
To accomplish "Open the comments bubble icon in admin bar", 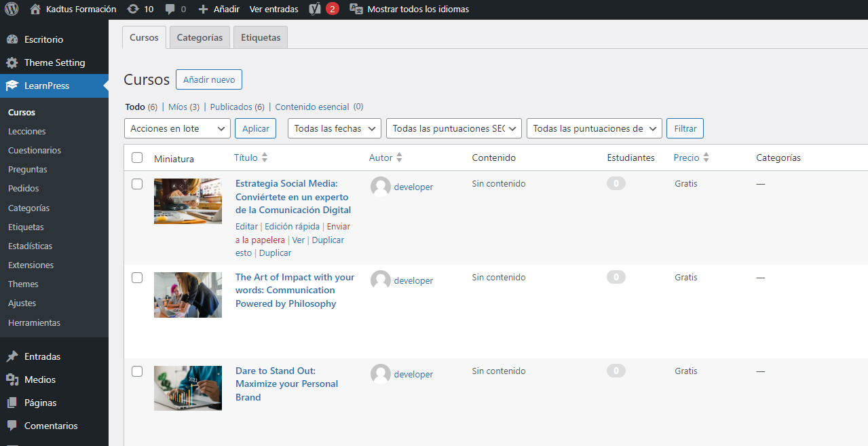I will pos(170,10).
